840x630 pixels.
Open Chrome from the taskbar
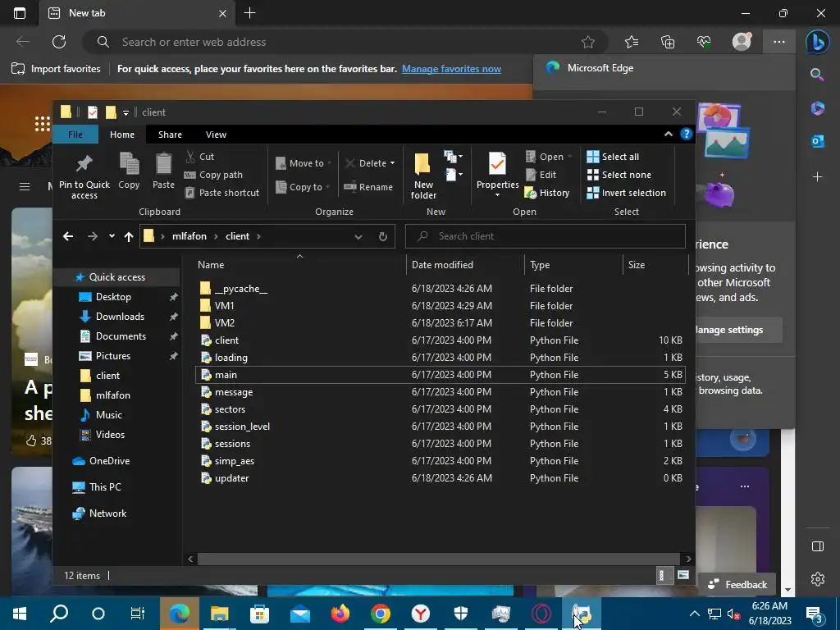click(381, 614)
